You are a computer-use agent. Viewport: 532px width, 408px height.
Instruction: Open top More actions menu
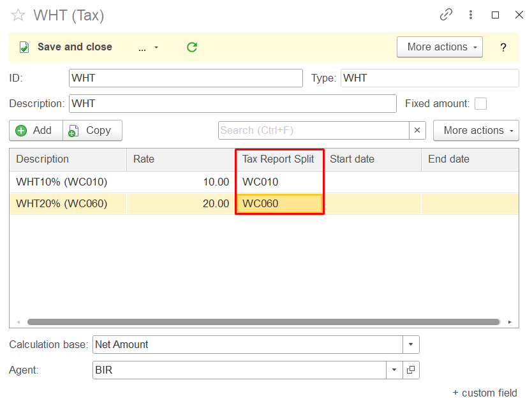click(440, 47)
